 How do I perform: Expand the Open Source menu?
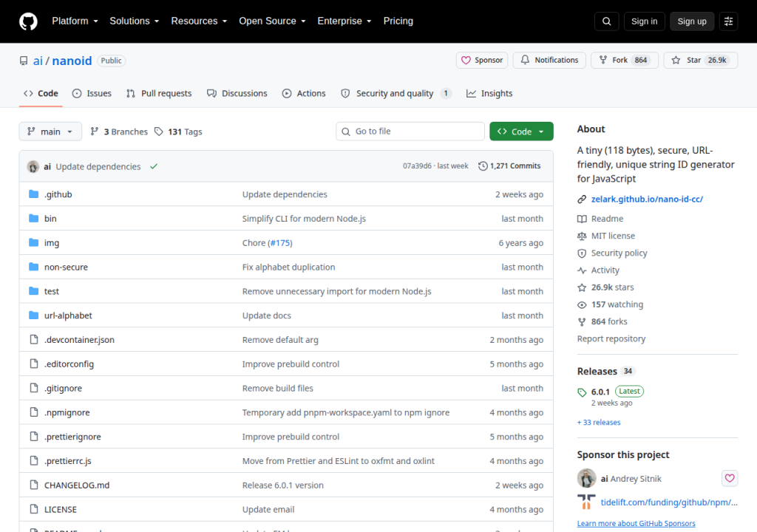272,21
